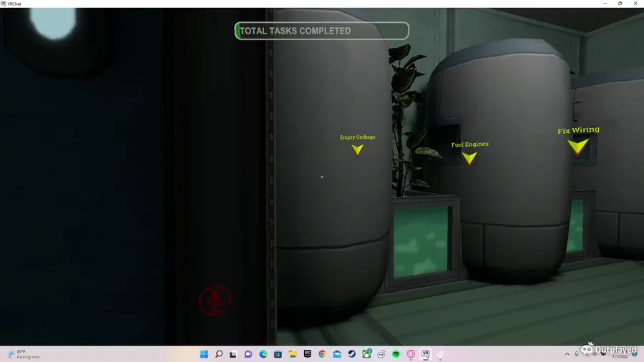Open Spotify from the taskbar
644x362 pixels.
tap(396, 354)
